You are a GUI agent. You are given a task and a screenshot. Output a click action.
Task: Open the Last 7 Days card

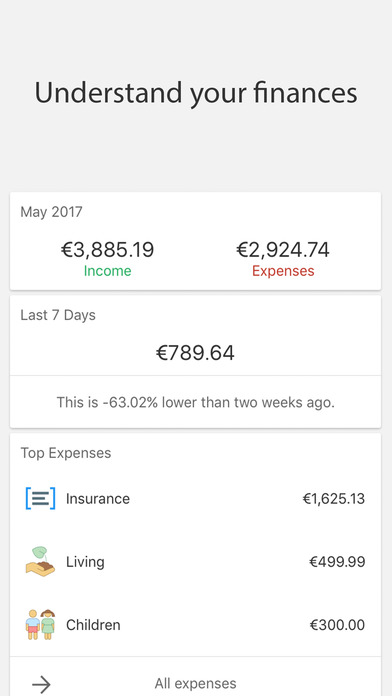coord(195,362)
